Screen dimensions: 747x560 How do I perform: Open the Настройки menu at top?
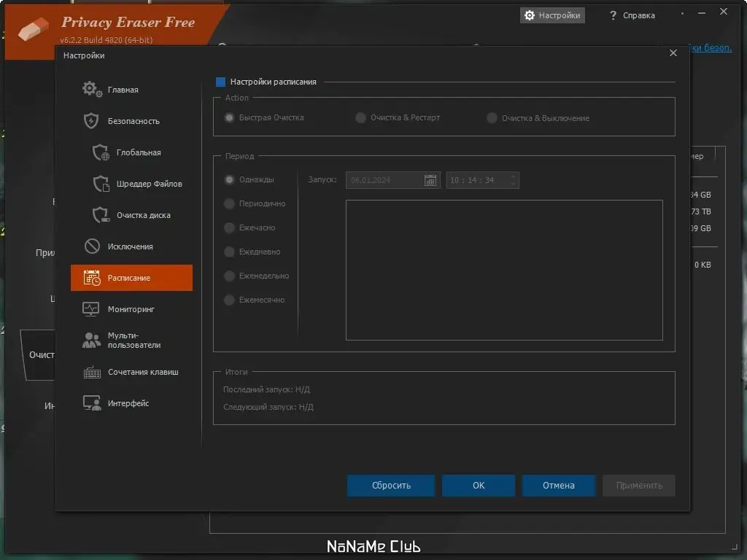tap(552, 15)
